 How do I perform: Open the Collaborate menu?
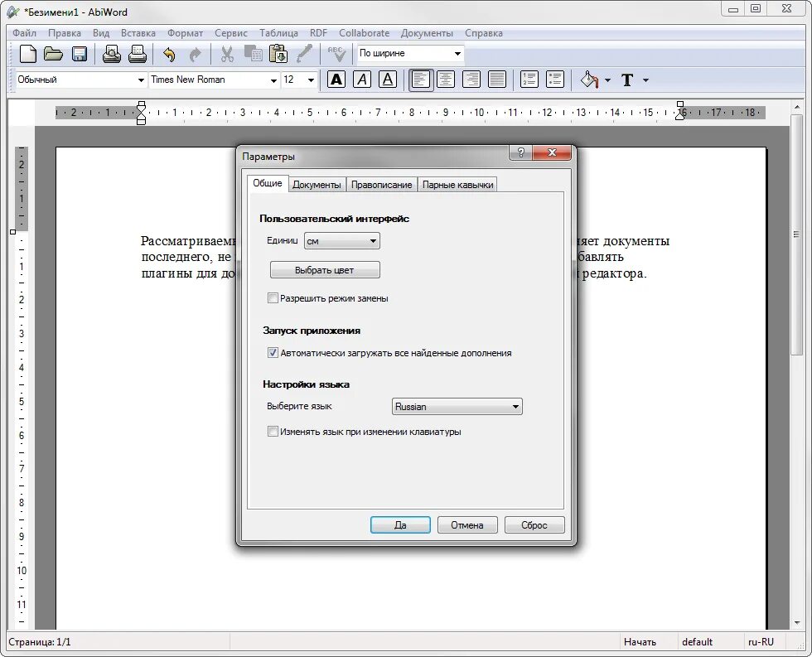(364, 33)
